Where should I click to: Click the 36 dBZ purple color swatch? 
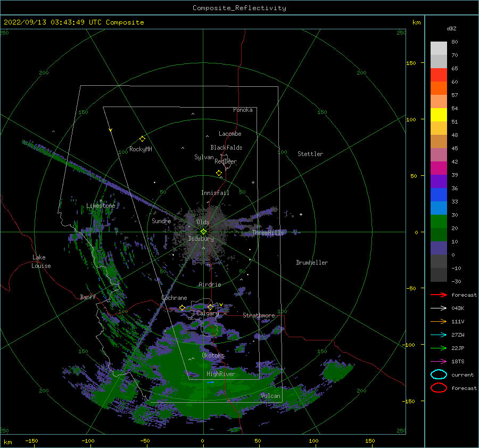pos(439,182)
